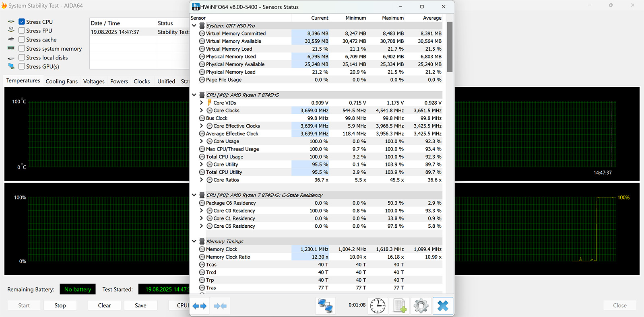
Task: Uncheck the Stress CPU checkbox
Action: 22,22
